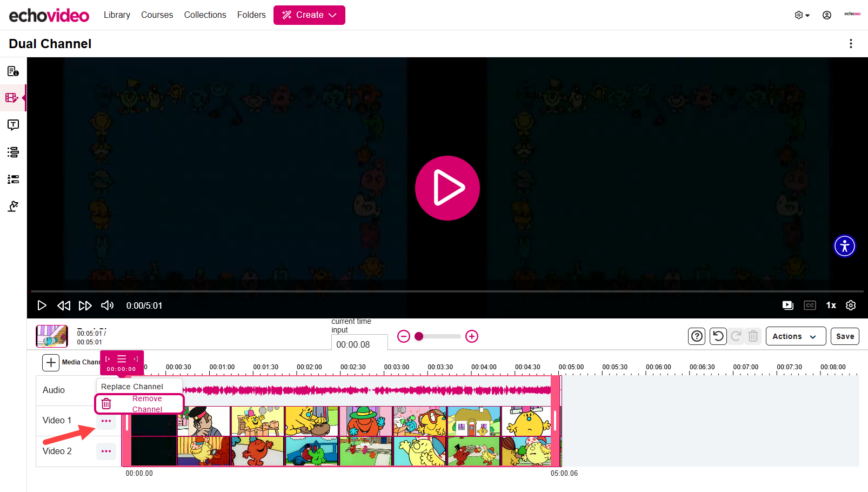Open the media details sidebar icon
The height and width of the screenshot is (492, 868).
[x=13, y=71]
